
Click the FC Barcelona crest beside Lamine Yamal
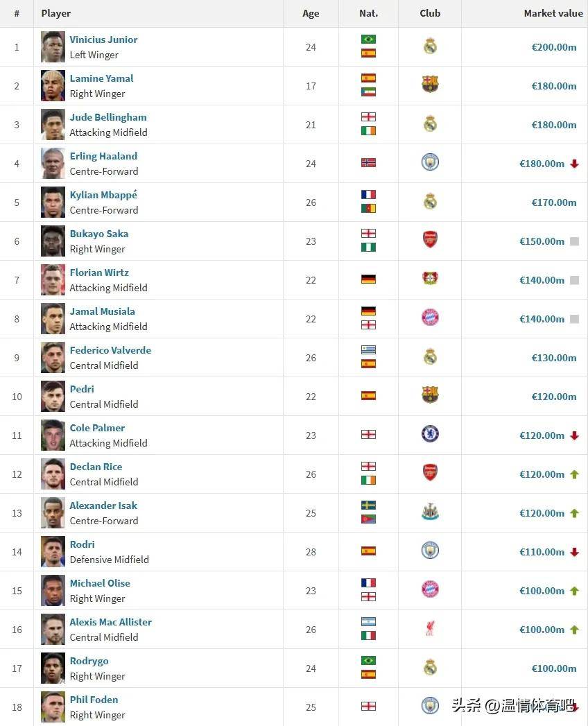coord(430,85)
